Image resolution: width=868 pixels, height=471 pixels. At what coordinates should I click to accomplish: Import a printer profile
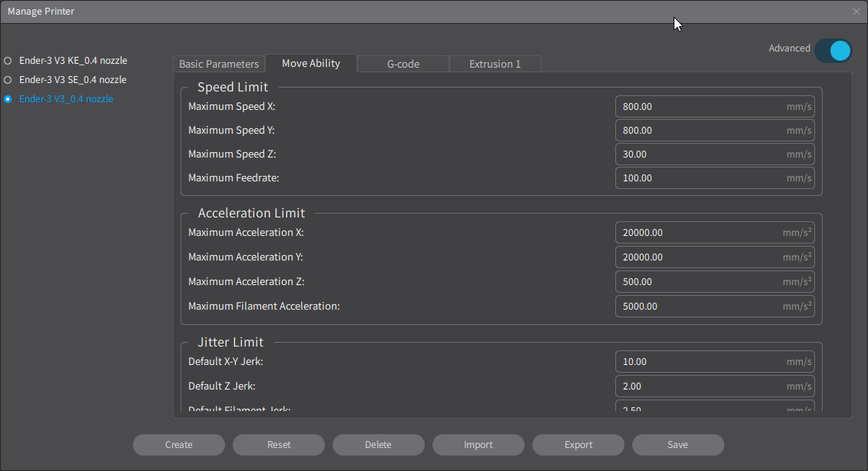pos(478,445)
